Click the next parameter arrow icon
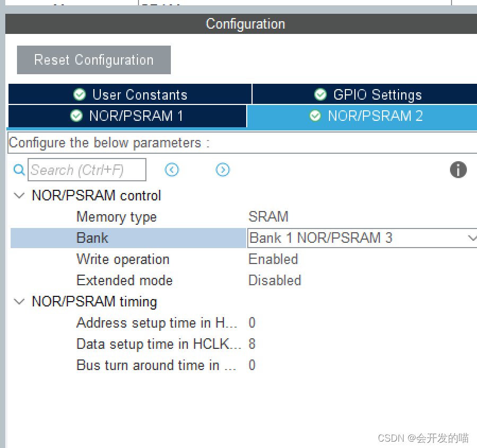Viewport: 477px width, 448px height. pyautogui.click(x=222, y=170)
